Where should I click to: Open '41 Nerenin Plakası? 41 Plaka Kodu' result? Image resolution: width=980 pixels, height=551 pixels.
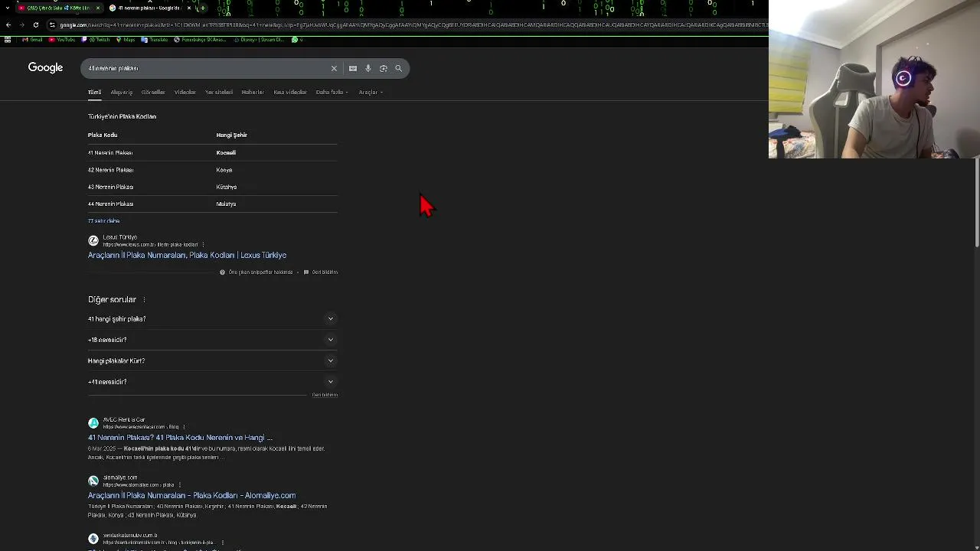click(x=180, y=438)
